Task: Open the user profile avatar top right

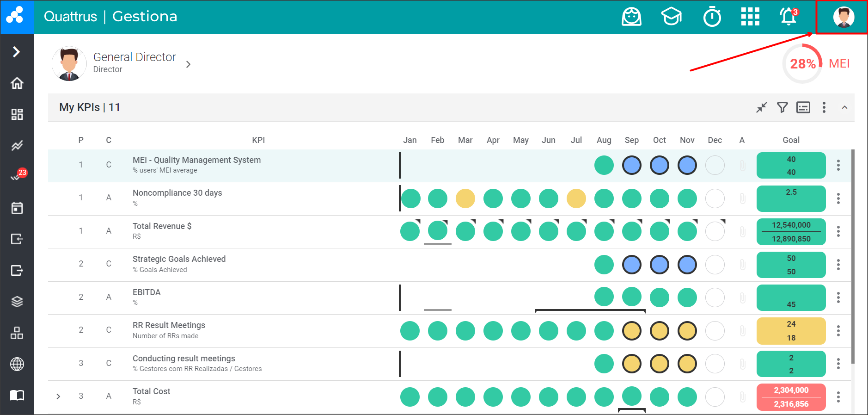Action: tap(843, 17)
